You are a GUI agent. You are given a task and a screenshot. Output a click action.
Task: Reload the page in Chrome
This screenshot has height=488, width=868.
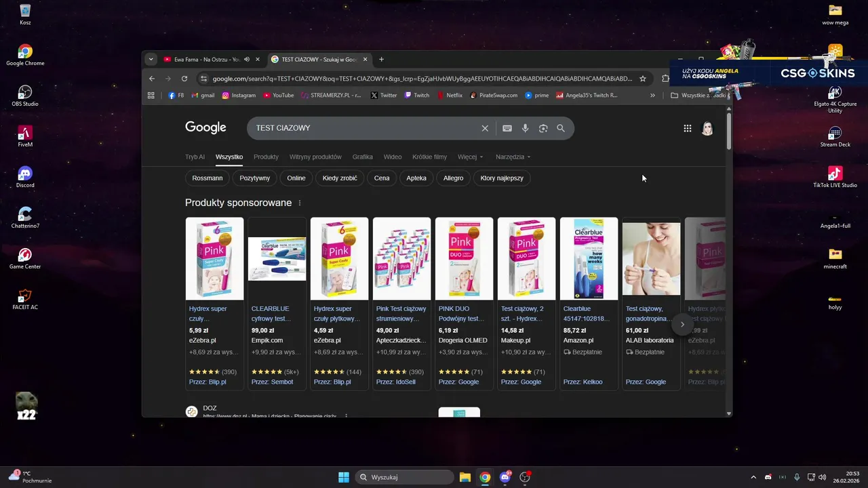[184, 78]
